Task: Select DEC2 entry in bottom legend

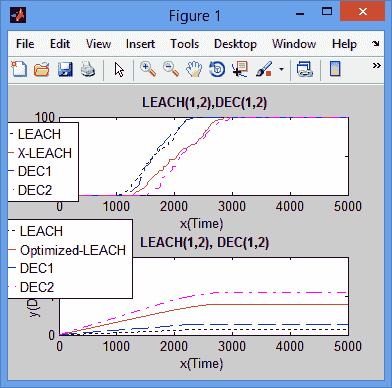Action: (37, 287)
